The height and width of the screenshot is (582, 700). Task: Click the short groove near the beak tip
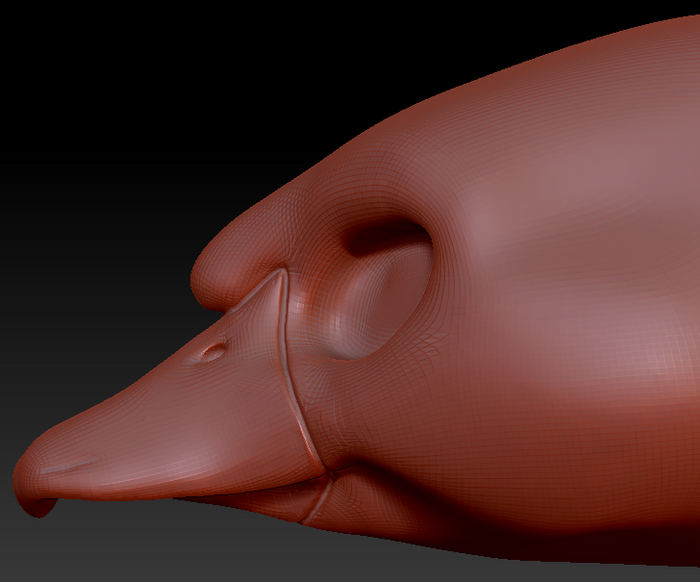(69, 466)
